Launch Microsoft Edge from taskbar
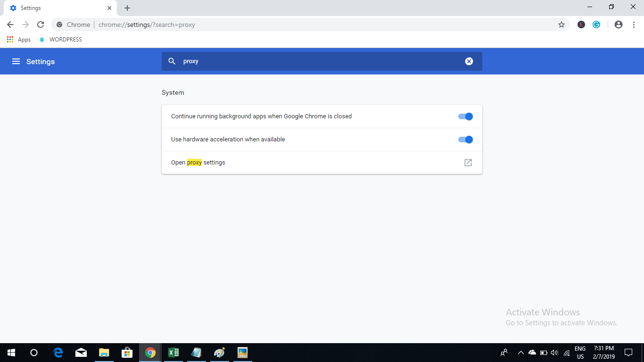Screen dimensions: 644x362 point(58,353)
